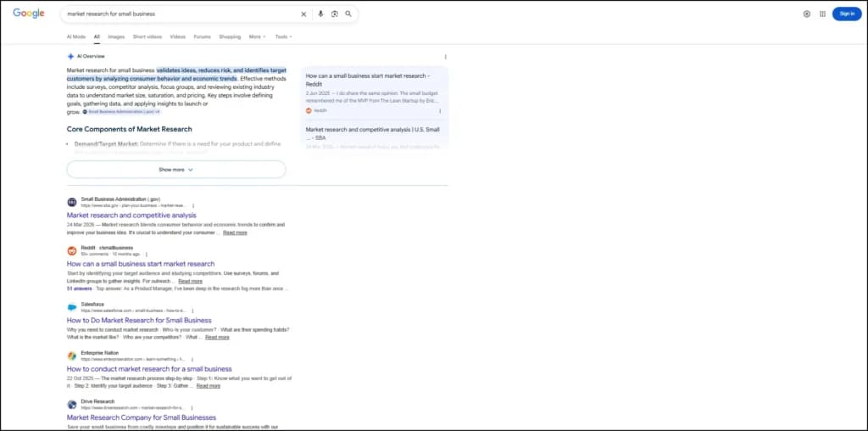Expand the More dropdown
Image resolution: width=868 pixels, height=431 pixels.
[258, 36]
